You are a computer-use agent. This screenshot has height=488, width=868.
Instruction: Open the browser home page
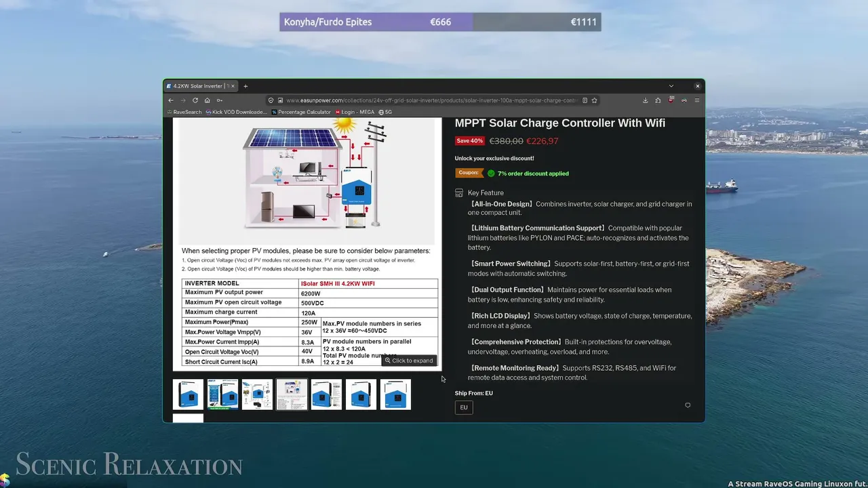pyautogui.click(x=208, y=100)
